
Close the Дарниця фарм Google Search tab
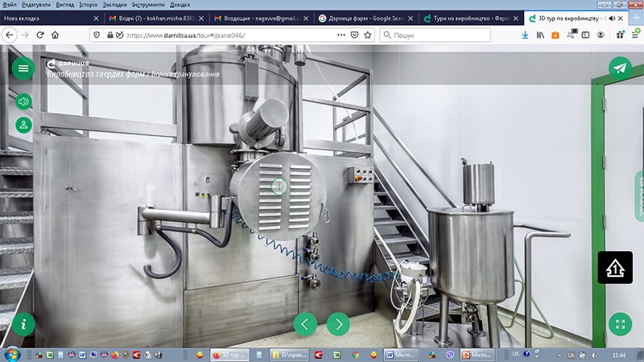point(411,19)
